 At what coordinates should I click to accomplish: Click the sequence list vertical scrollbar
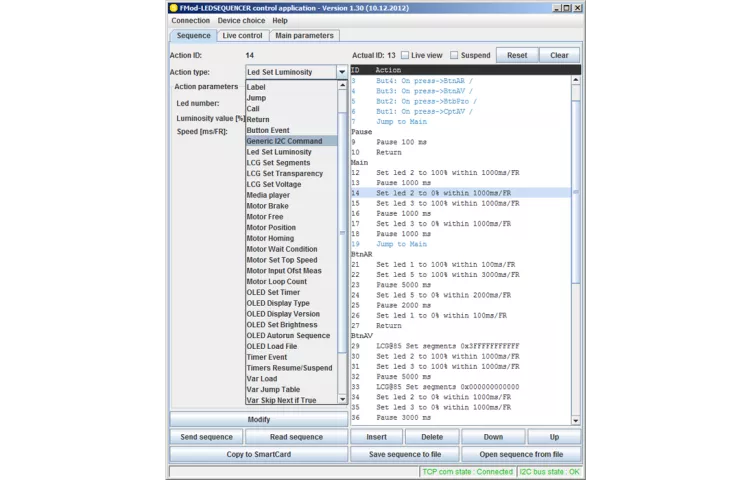(576, 200)
